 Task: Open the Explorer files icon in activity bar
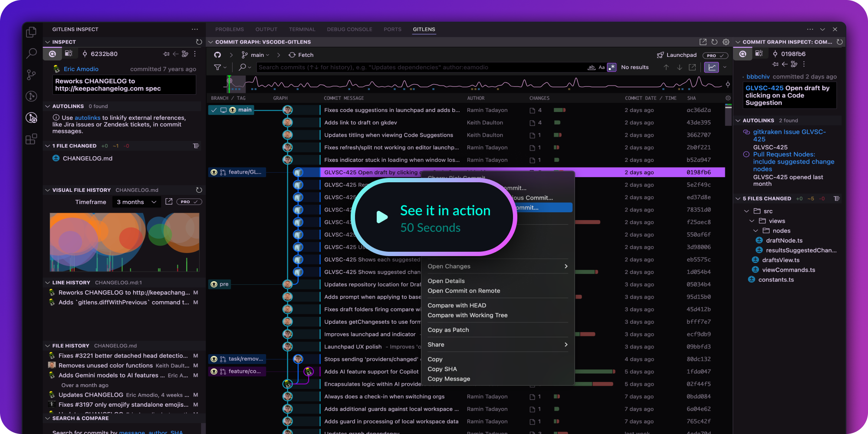31,32
